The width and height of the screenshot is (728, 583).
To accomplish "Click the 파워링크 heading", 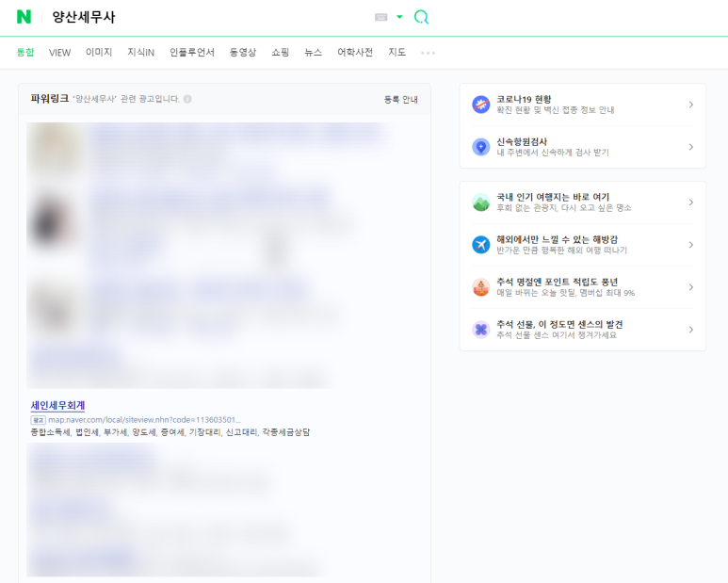I will point(49,98).
